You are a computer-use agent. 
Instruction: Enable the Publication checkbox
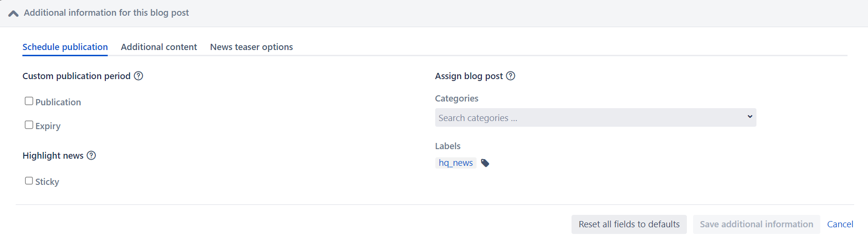point(29,101)
